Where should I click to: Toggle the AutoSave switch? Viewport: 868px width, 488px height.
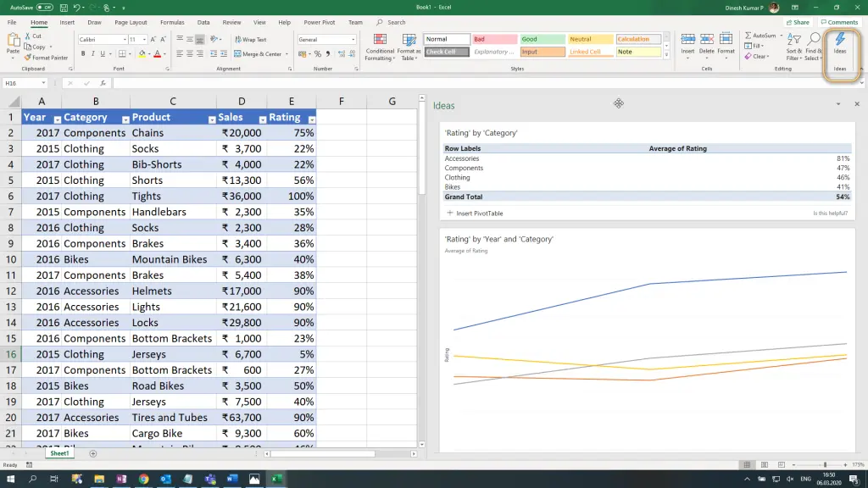click(x=44, y=7)
